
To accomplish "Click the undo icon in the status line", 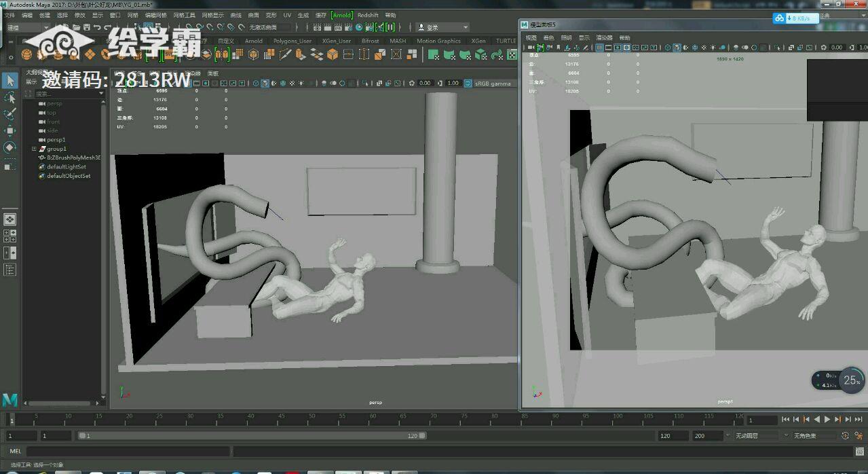I will [x=97, y=27].
